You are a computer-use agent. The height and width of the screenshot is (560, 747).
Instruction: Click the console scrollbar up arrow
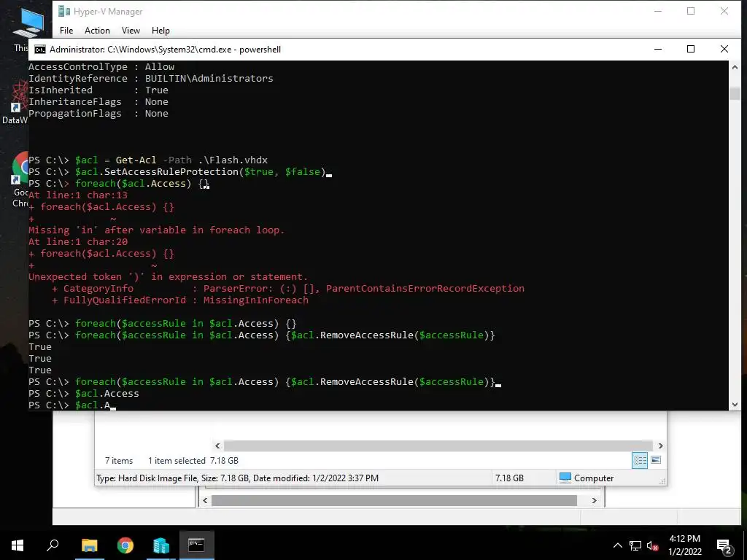(x=735, y=67)
